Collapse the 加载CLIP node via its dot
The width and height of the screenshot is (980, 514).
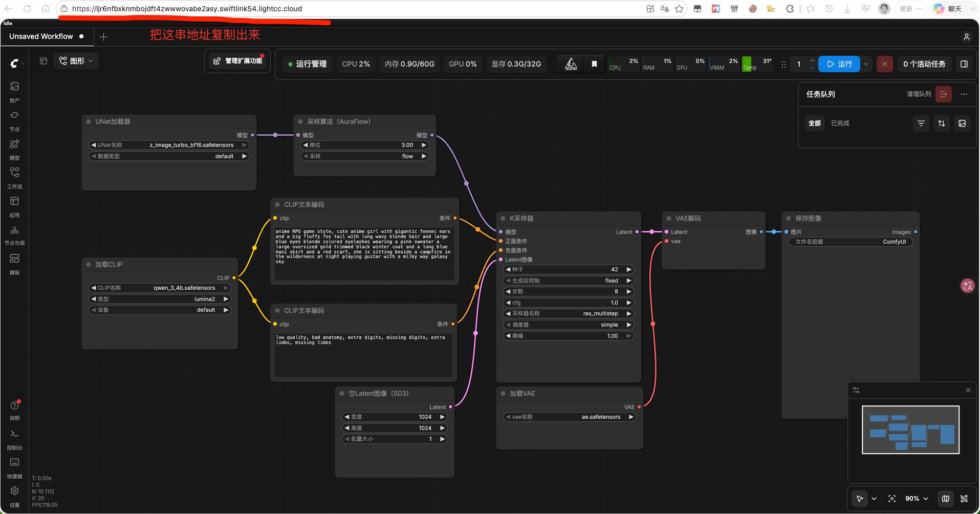point(89,265)
